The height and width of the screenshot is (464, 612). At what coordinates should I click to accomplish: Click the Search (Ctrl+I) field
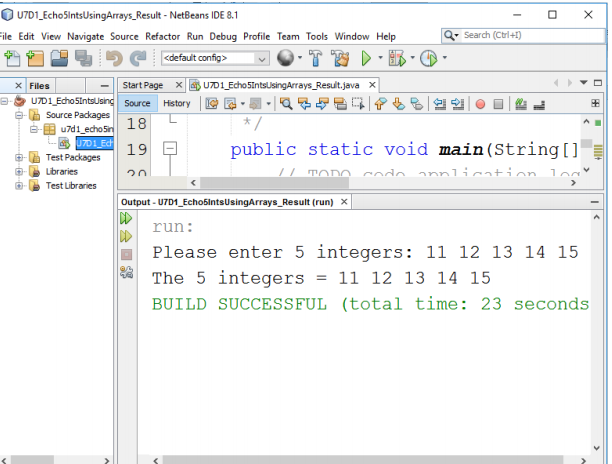tap(523, 36)
